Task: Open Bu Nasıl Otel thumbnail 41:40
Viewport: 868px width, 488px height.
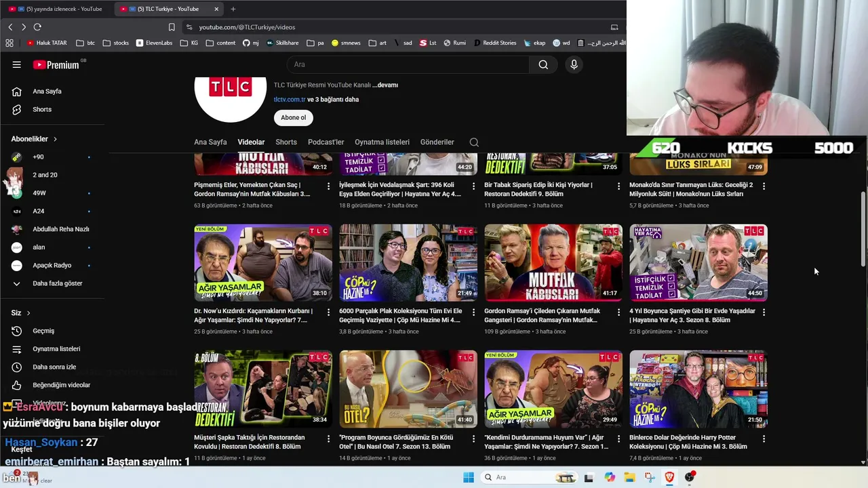Action: pyautogui.click(x=408, y=388)
